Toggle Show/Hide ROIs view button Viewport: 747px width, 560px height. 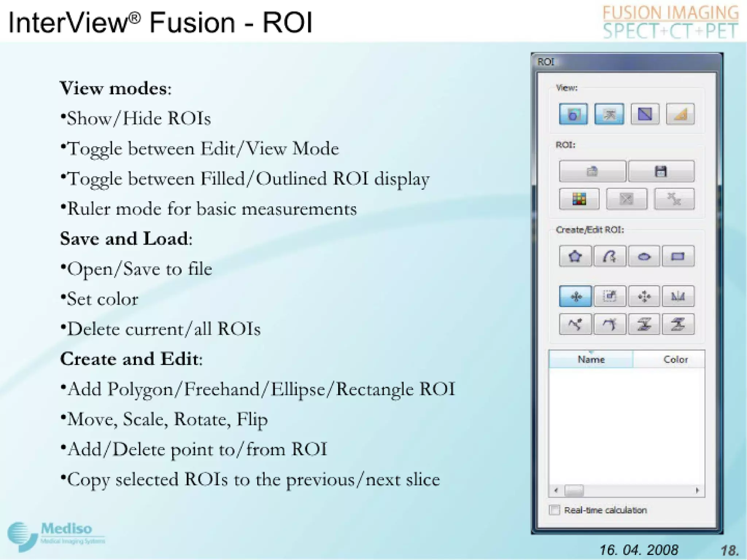[573, 114]
